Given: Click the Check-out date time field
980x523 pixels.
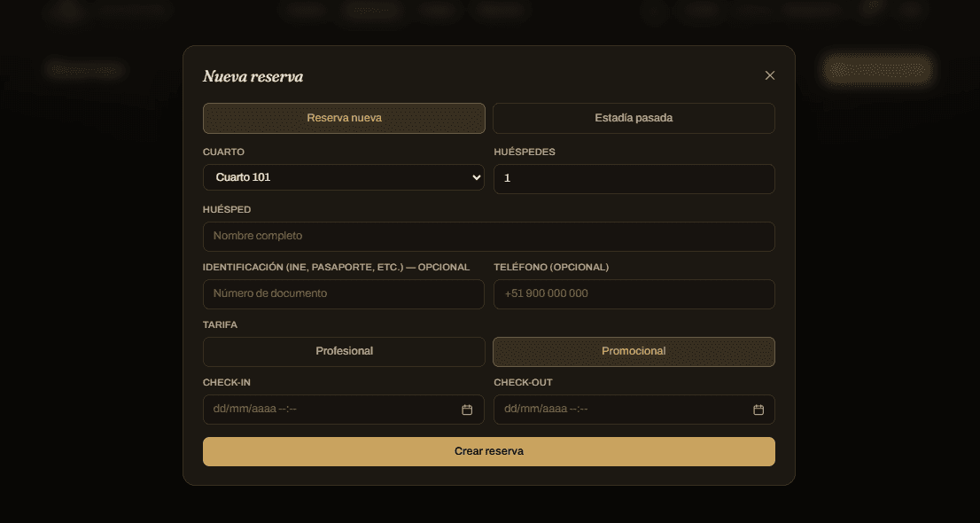Looking at the screenshot, I should pos(634,410).
